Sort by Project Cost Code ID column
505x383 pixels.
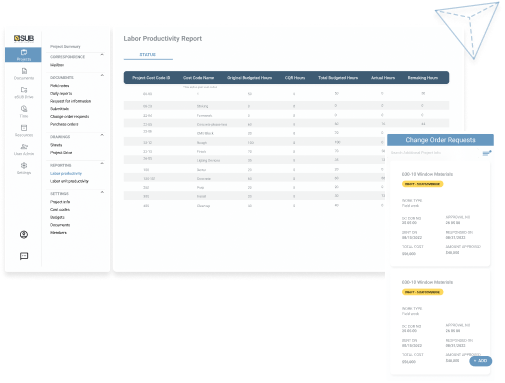(x=151, y=78)
